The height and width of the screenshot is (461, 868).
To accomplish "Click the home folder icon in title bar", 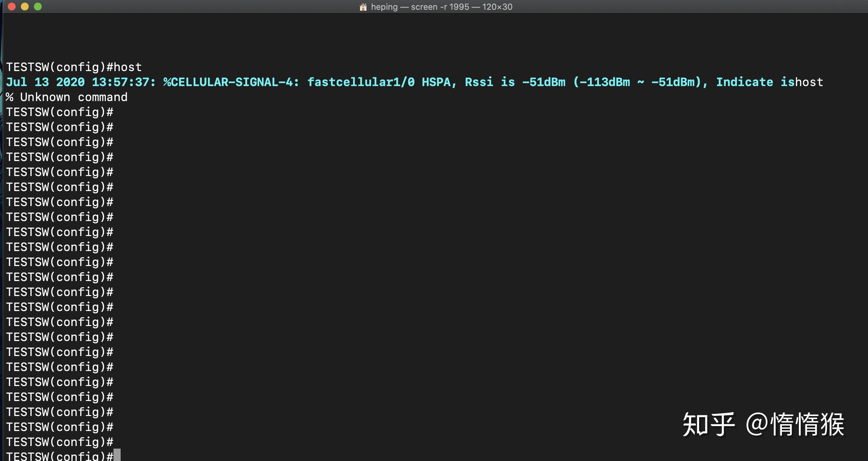I will point(363,7).
